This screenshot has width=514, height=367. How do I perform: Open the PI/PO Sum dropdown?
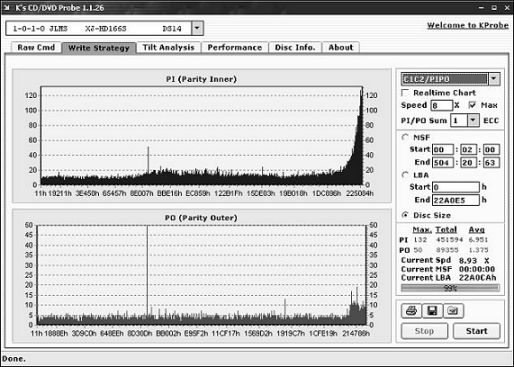[473, 120]
